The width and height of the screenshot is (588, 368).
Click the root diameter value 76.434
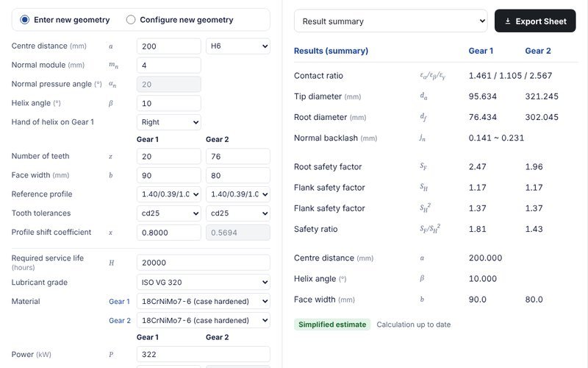pyautogui.click(x=483, y=117)
